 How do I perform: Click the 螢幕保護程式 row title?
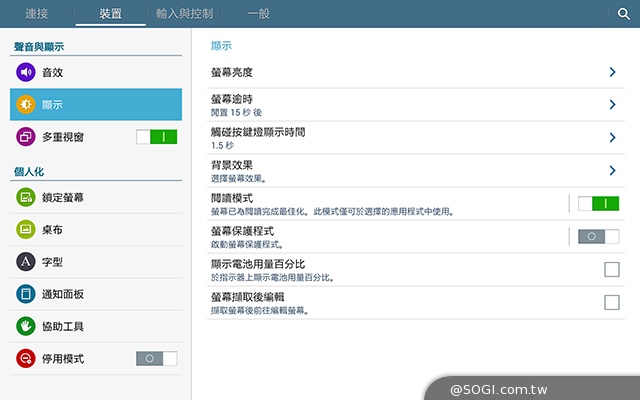242,231
